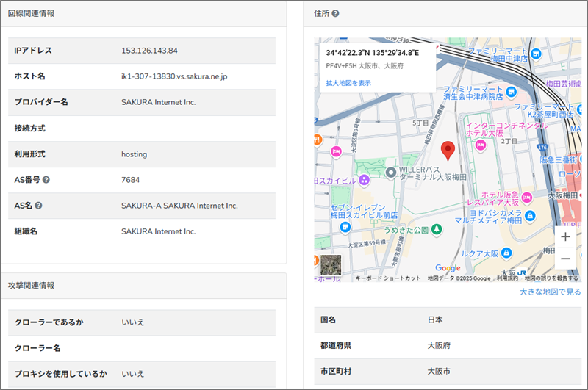This screenshot has width=588, height=390.
Task: Click the help icon beside AS番号
Action: [x=46, y=180]
